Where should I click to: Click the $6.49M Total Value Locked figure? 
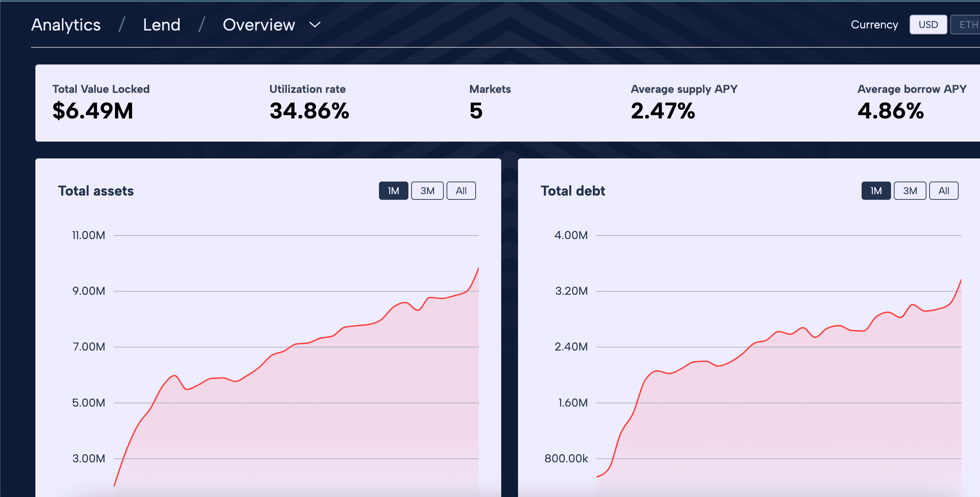click(93, 111)
